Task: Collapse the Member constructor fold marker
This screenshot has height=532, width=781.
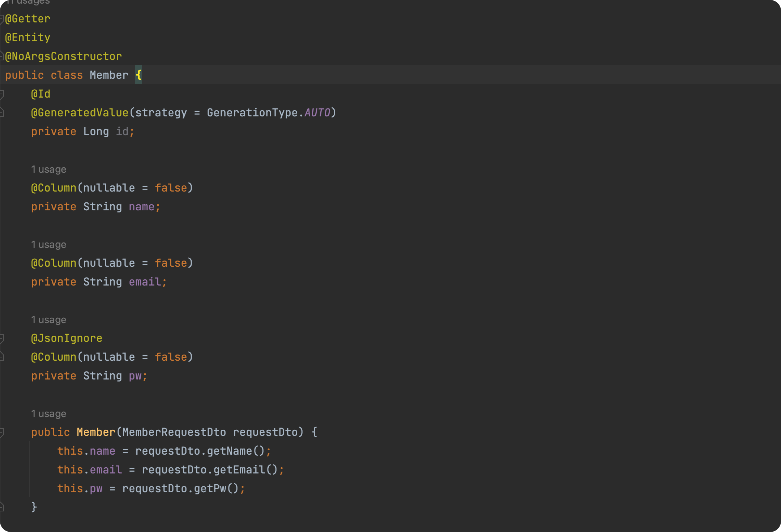Action: point(2,432)
